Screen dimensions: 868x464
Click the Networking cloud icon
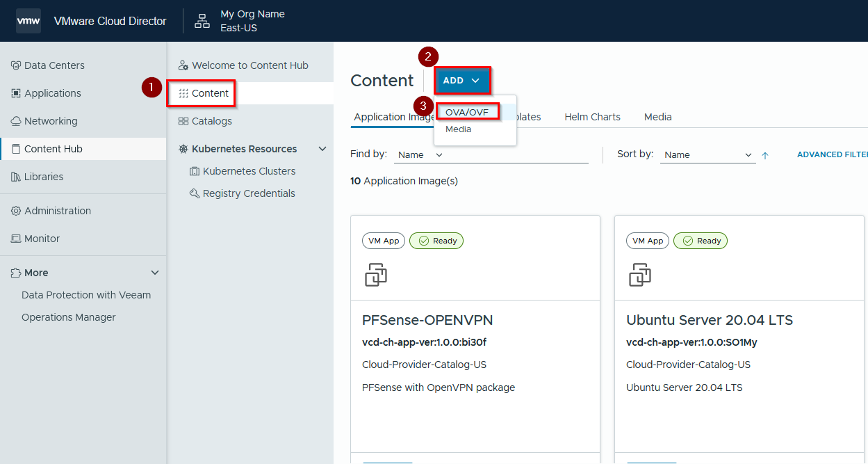pyautogui.click(x=16, y=121)
